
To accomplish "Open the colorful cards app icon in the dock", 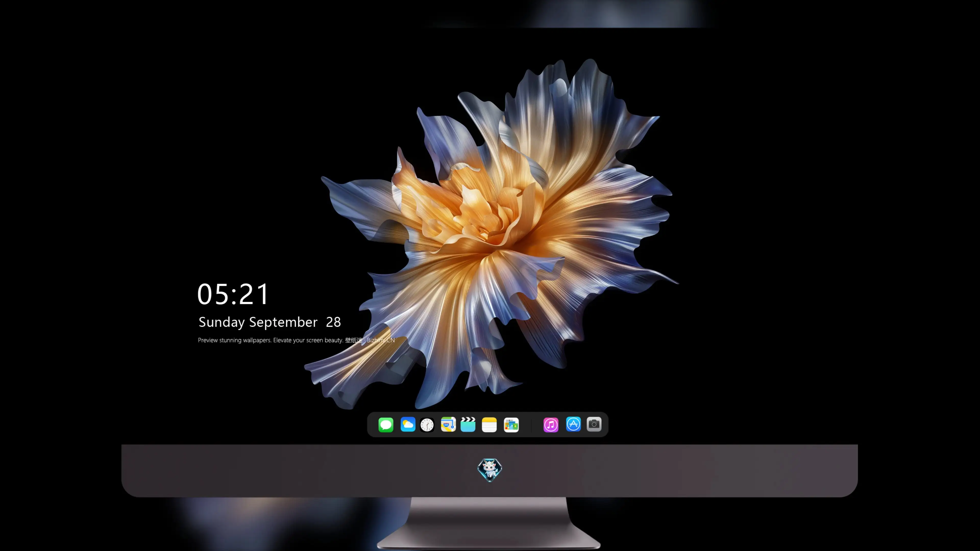I will point(511,425).
